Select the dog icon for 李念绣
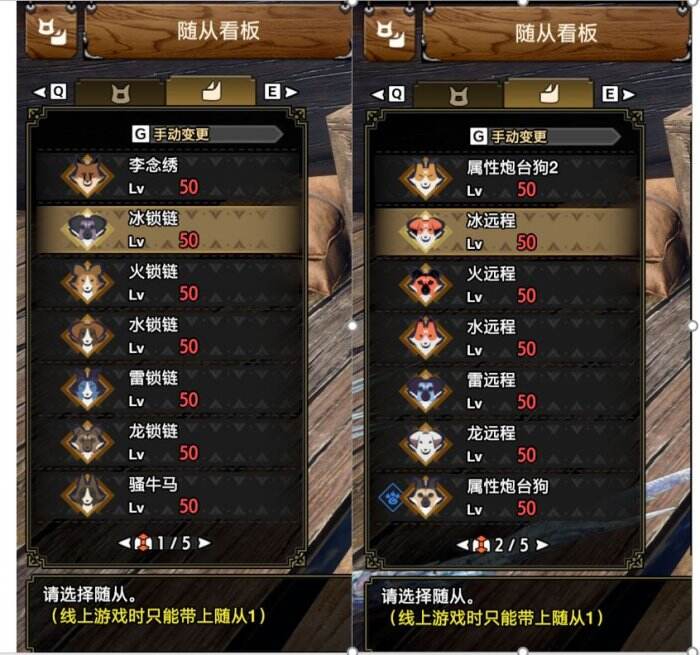This screenshot has width=700, height=655. [87, 176]
